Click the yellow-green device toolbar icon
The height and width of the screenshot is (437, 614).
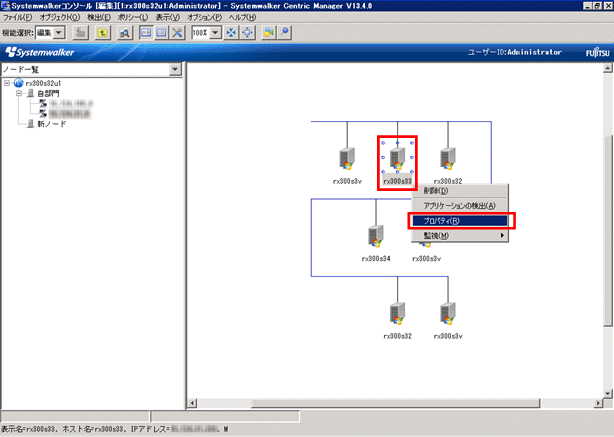pos(269,33)
